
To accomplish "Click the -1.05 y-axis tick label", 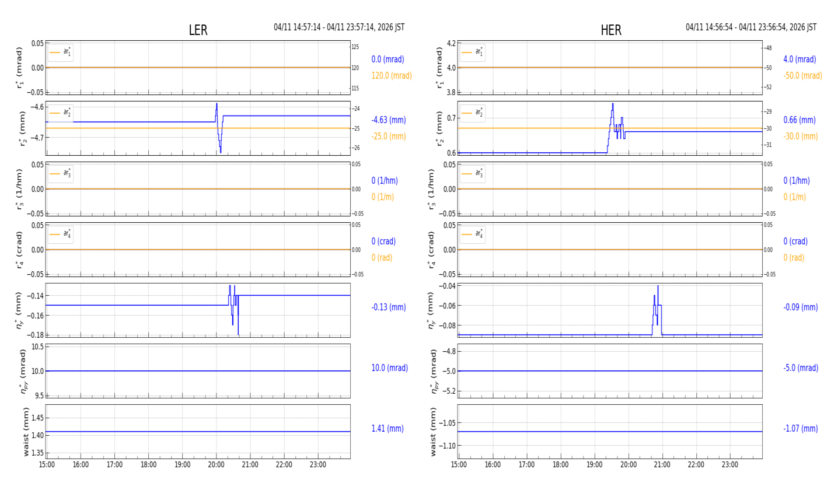I will tap(447, 423).
